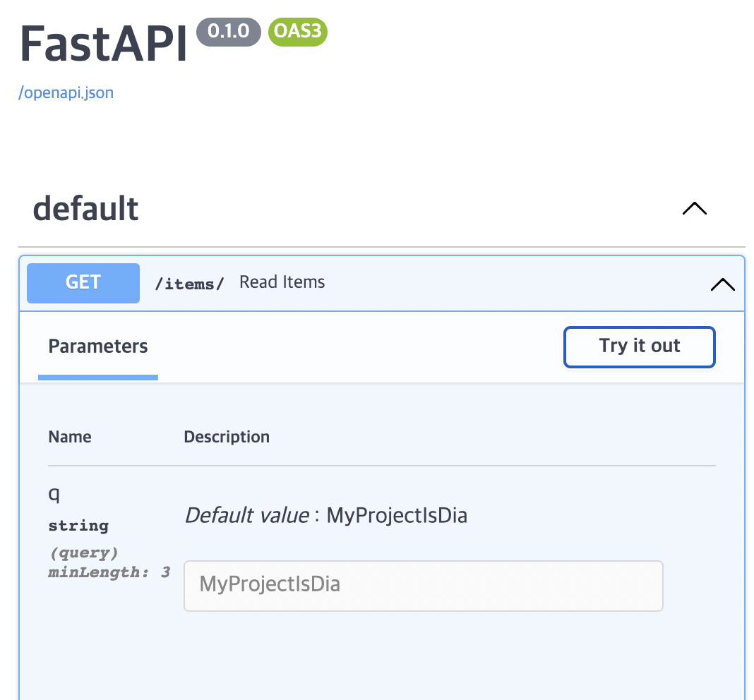
Task: Collapse the GET /items/ operation
Action: pyautogui.click(x=722, y=284)
